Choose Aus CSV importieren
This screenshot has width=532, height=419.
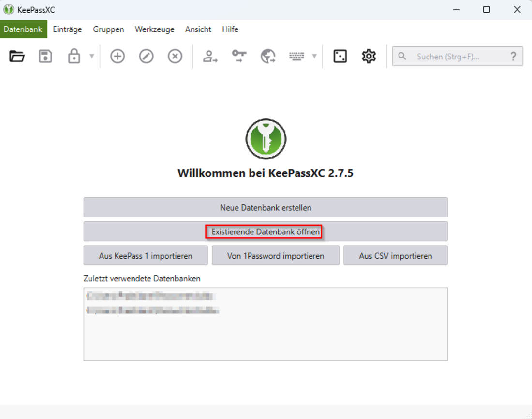point(396,256)
